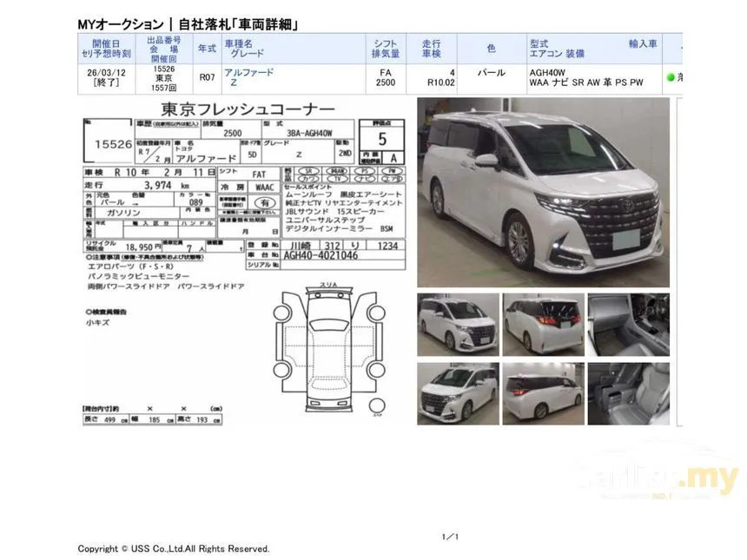Select the 川崎 registration area
Viewport: 747px width, 560px height.
click(x=301, y=246)
